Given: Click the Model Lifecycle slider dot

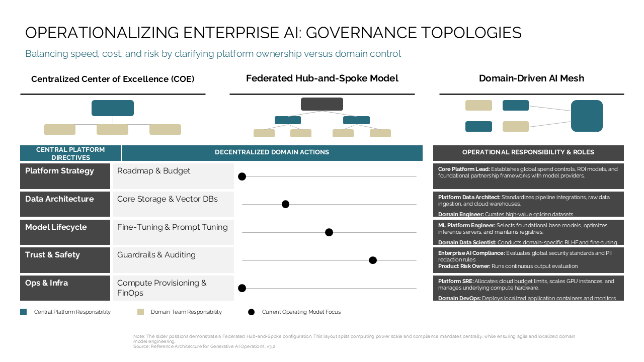Looking at the screenshot, I should 329,232.
